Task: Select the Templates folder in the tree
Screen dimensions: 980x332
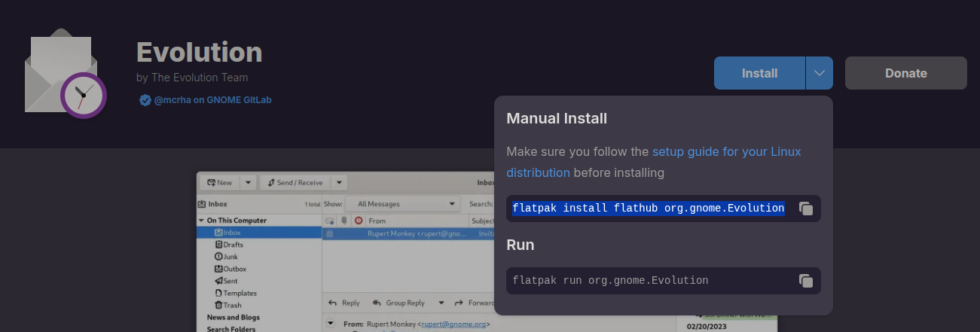Action: point(235,293)
